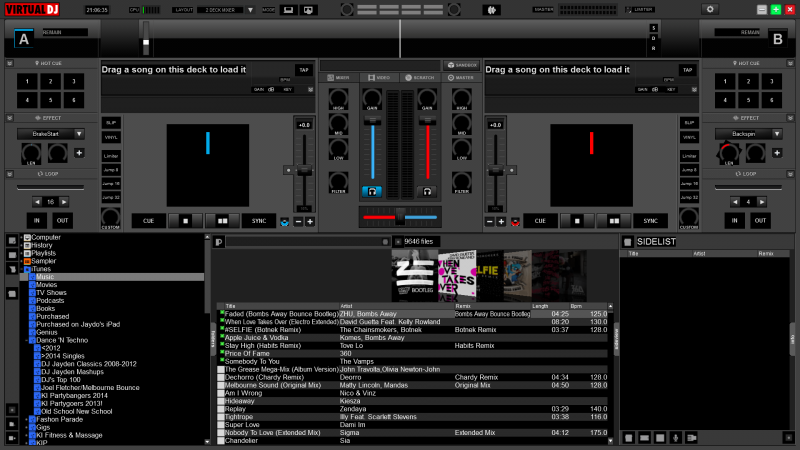Decrease deck A loop length with left arrow
This screenshot has height=450, width=800.
pyautogui.click(x=37, y=202)
